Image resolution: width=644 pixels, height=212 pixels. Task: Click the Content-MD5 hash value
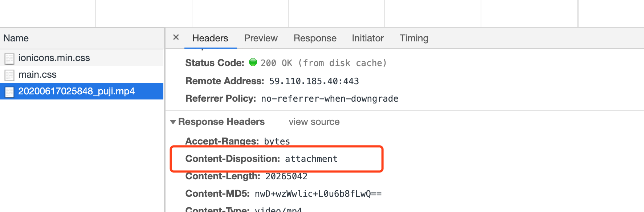tap(318, 194)
